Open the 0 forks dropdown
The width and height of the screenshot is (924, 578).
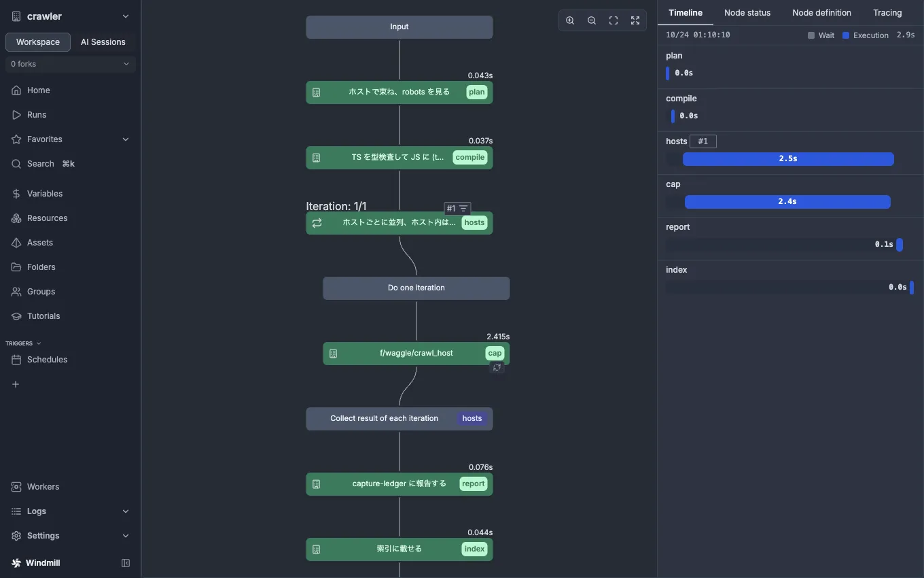71,64
